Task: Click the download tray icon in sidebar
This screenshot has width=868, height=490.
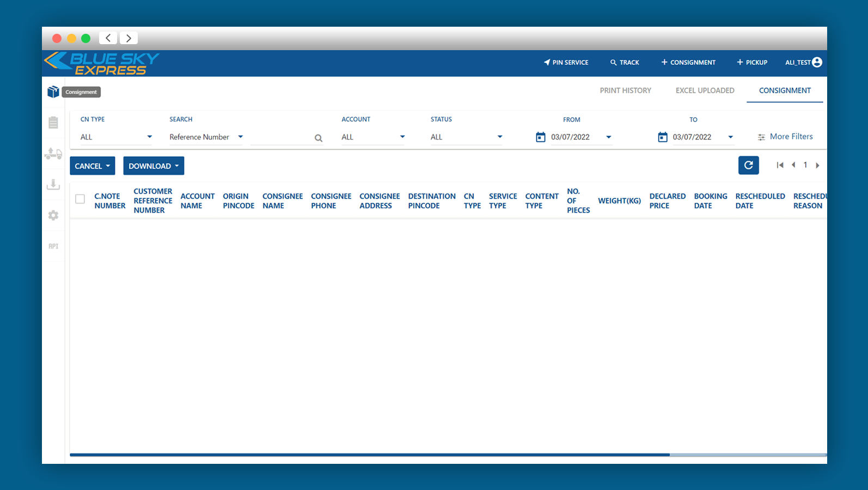Action: tap(53, 185)
